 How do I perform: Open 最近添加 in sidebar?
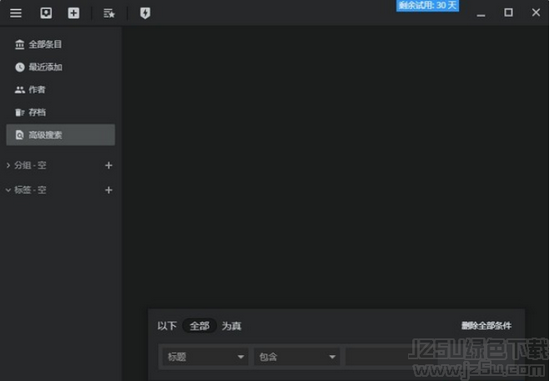pos(60,67)
